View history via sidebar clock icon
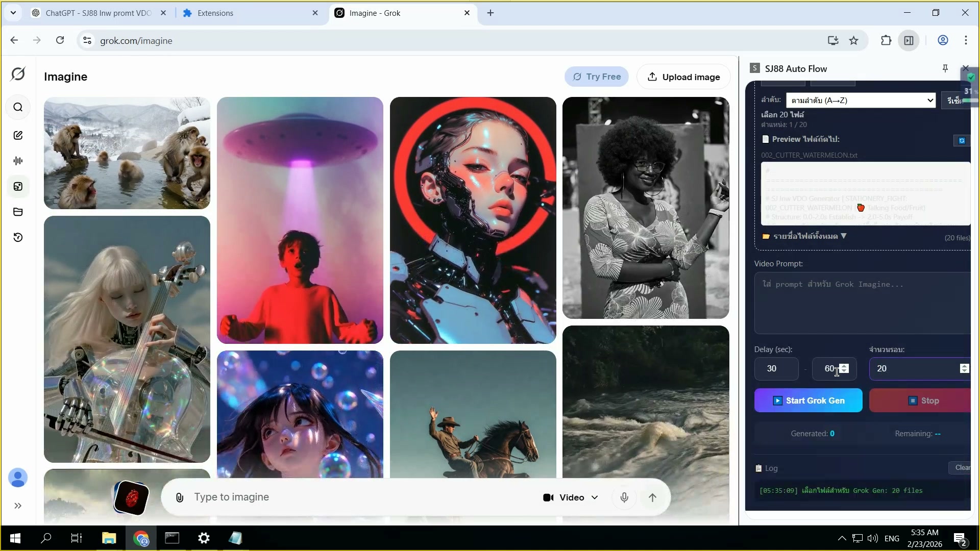 18,238
